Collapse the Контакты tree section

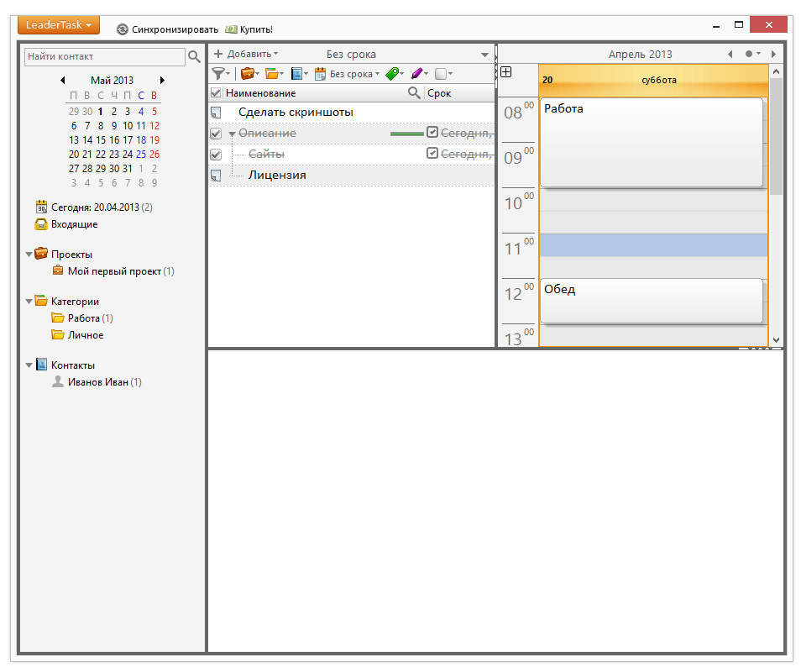click(29, 365)
